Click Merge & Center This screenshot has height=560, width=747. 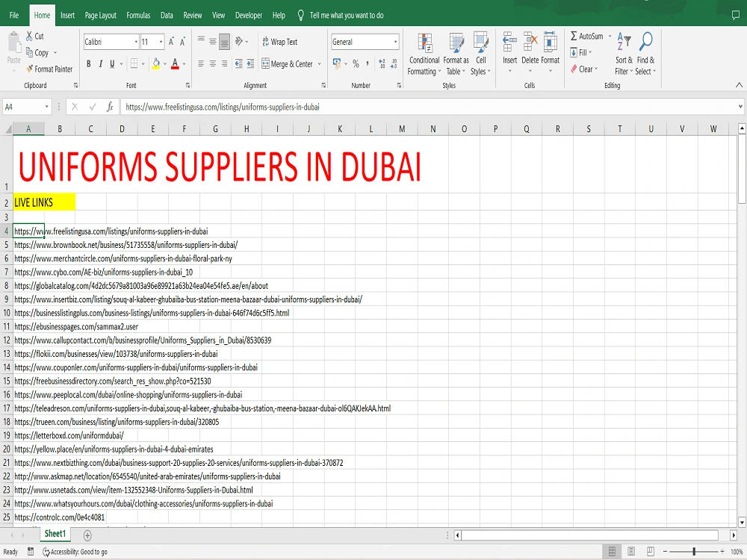tap(288, 63)
